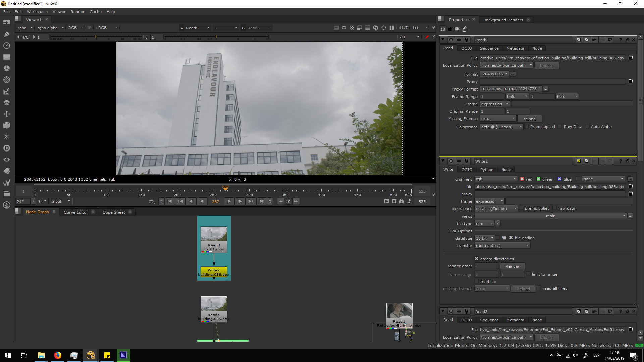
Task: Open the Colorspace dropdown in Read5
Action: pyautogui.click(x=501, y=127)
